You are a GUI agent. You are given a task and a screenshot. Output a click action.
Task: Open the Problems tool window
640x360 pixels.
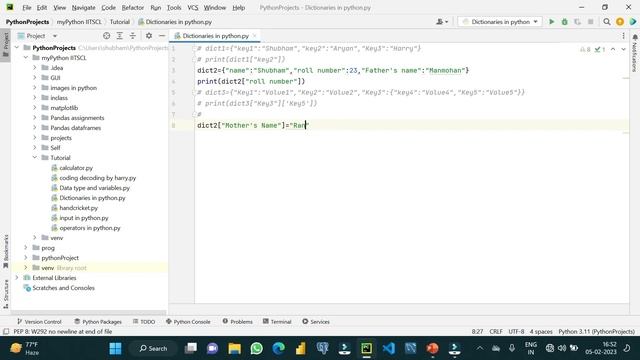pyautogui.click(x=238, y=322)
